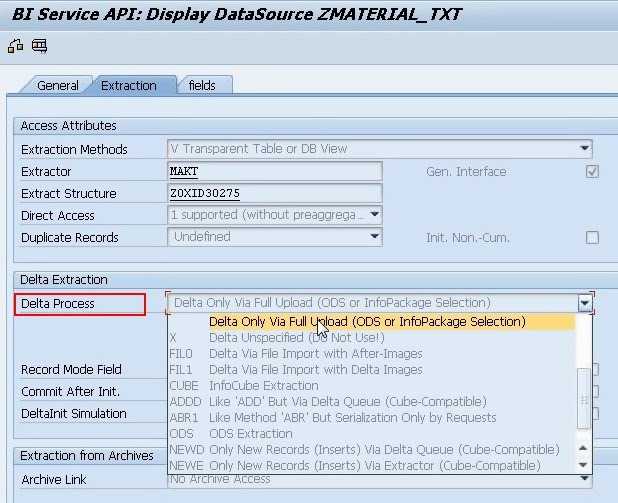Select CUBE InfoCube Extraction option
This screenshot has width=618, height=503.
click(x=372, y=386)
